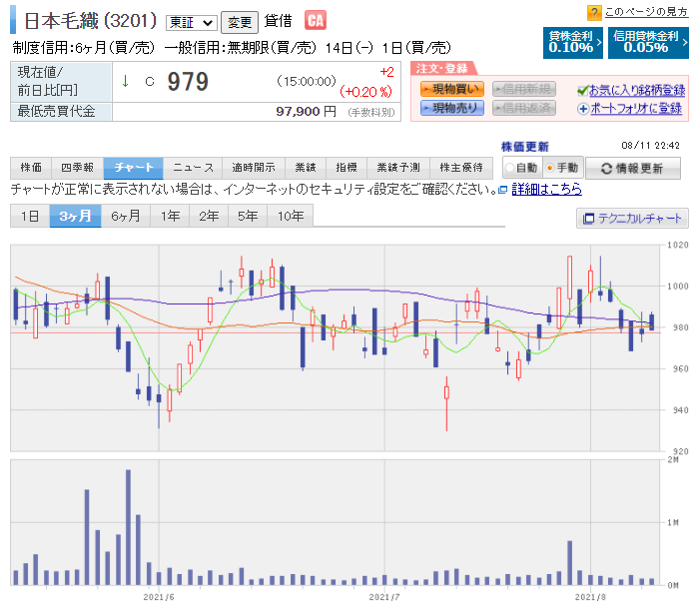The height and width of the screenshot is (608, 700).
Task: Open the テクニカルチャート button
Action: pos(632,219)
